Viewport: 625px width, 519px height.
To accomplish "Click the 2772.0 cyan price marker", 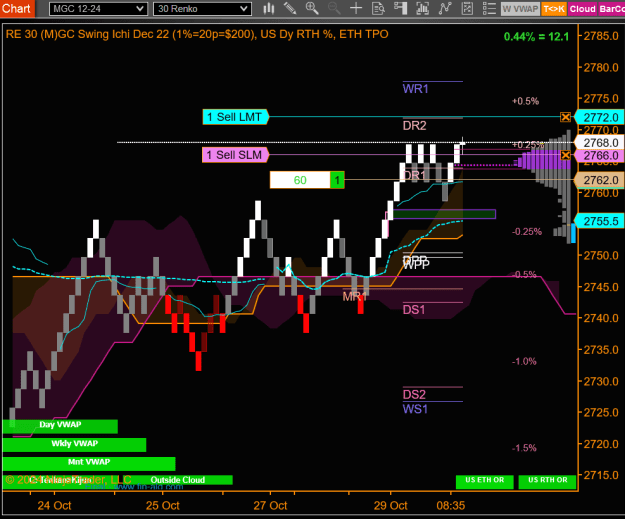I will [599, 117].
